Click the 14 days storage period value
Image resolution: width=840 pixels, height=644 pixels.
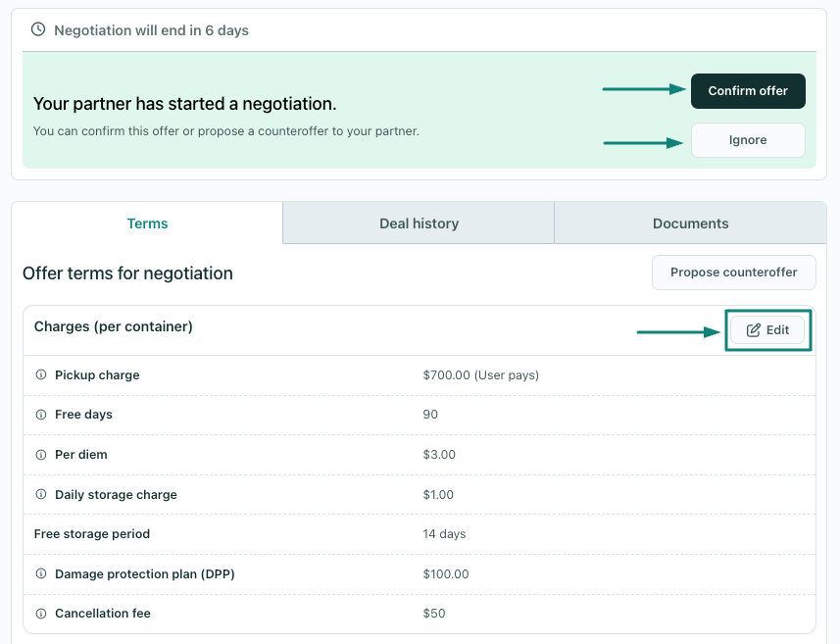point(444,534)
